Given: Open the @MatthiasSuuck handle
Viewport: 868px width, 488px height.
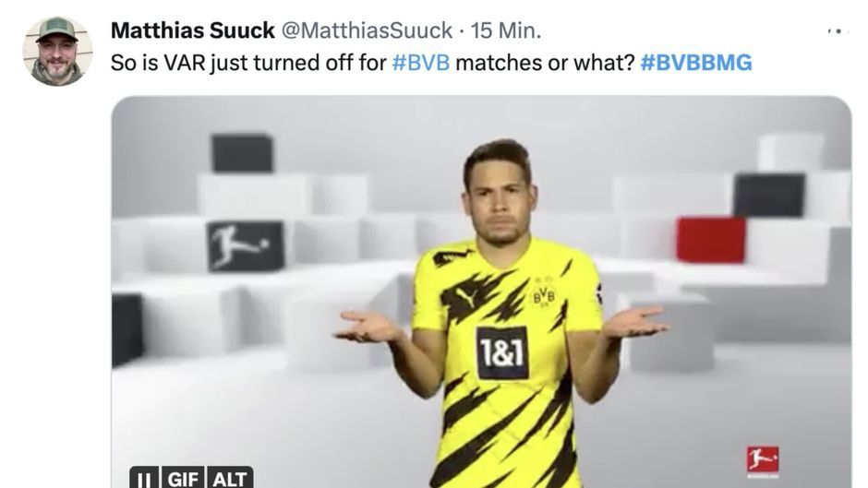Looking at the screenshot, I should click(x=367, y=30).
